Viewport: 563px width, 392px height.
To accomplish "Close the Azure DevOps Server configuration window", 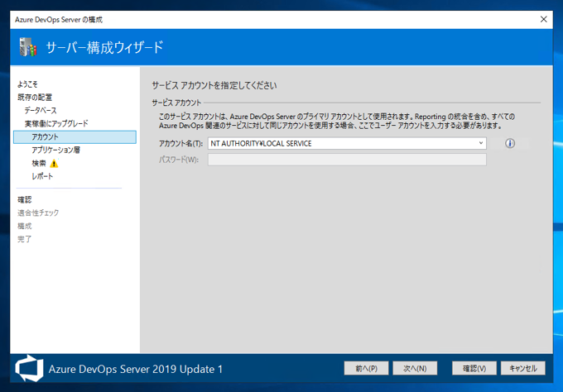I will click(x=544, y=19).
